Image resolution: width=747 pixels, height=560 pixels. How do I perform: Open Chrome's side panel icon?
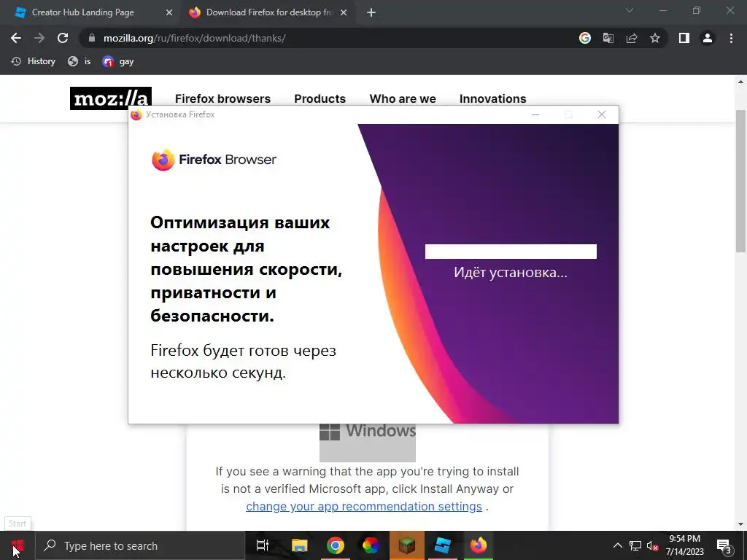click(684, 38)
